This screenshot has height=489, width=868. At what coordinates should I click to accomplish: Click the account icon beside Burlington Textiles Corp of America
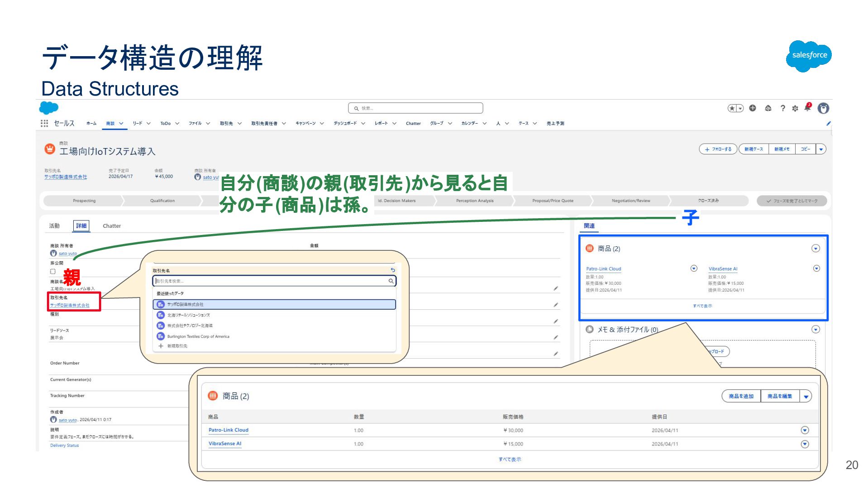(x=160, y=336)
